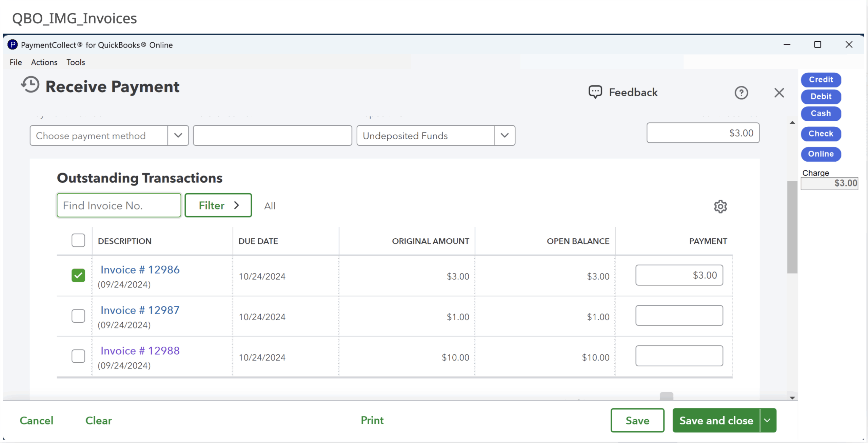Open the Feedback speech bubble icon

595,92
